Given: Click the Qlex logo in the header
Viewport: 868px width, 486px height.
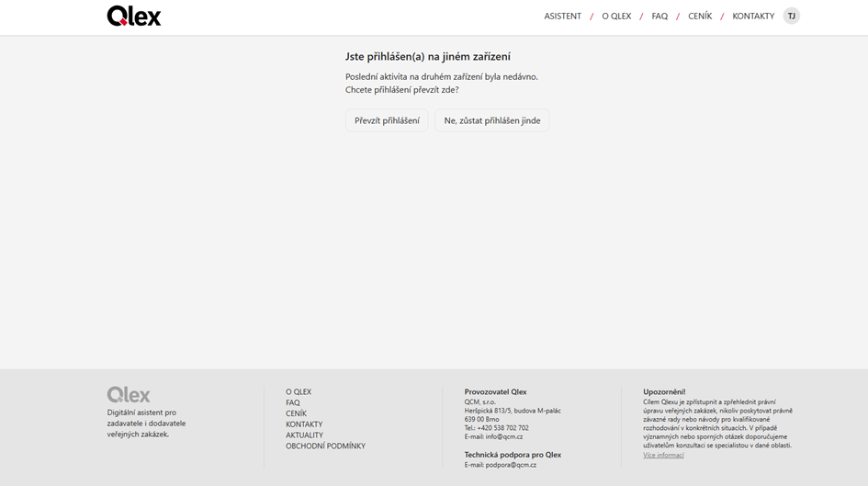Looking at the screenshot, I should (x=134, y=16).
